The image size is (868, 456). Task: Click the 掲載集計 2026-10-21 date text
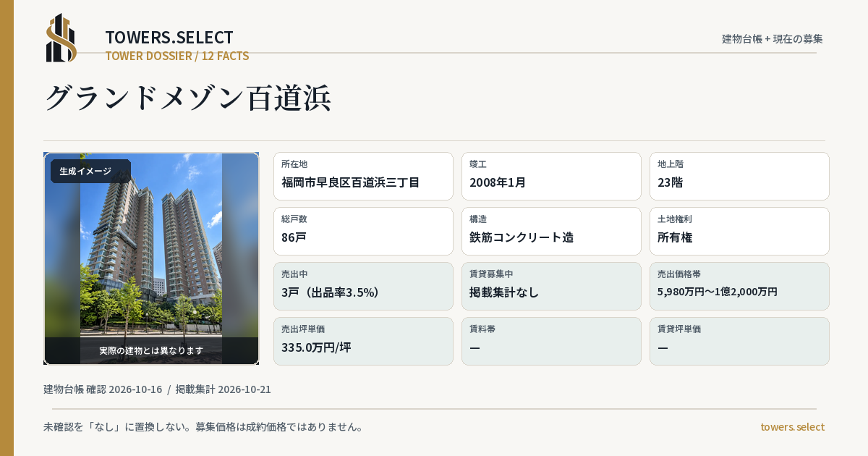pyautogui.click(x=224, y=389)
